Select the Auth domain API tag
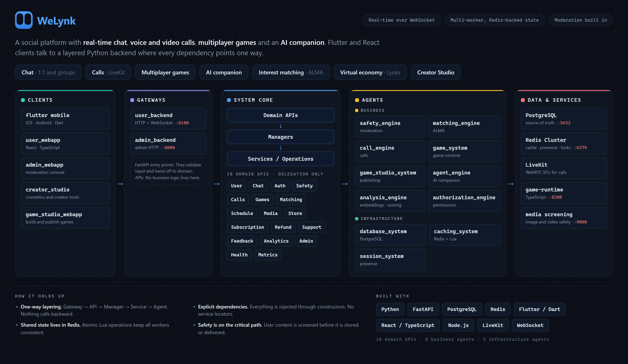 (280, 186)
